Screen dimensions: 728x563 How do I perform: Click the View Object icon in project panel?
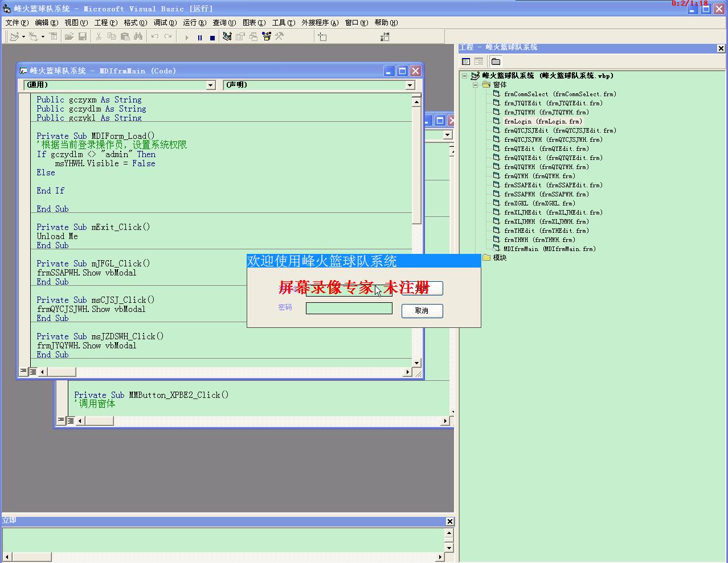coord(478,61)
